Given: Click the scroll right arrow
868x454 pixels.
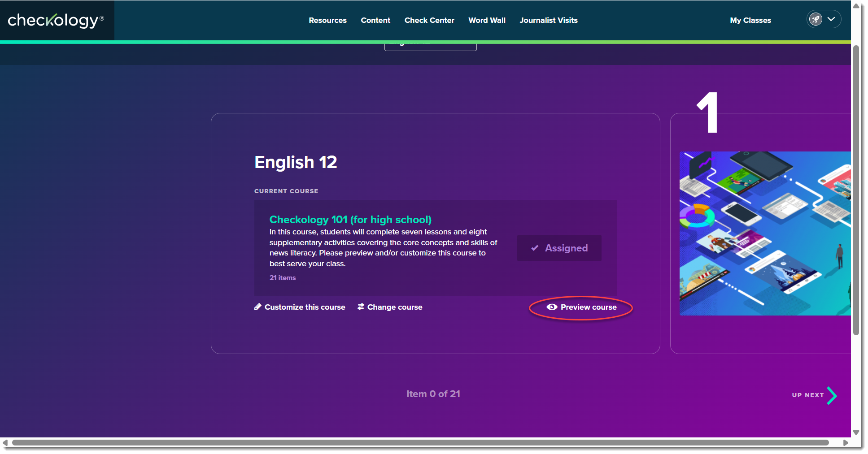Looking at the screenshot, I should click(846, 443).
